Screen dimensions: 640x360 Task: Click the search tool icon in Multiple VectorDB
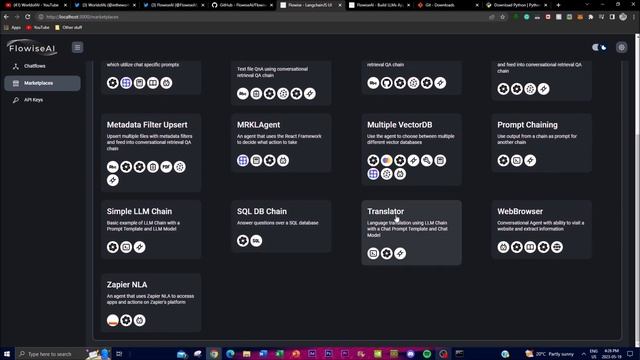[427, 160]
